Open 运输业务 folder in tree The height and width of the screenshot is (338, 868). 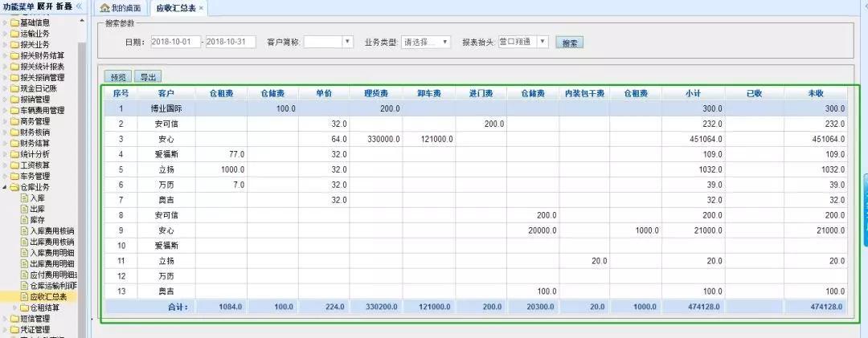[x=35, y=34]
